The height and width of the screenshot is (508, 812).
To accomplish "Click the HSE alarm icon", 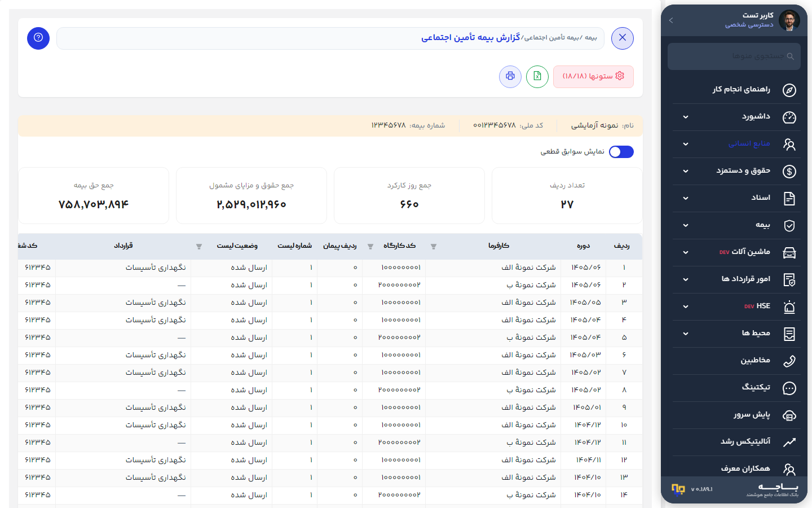I will pyautogui.click(x=789, y=306).
